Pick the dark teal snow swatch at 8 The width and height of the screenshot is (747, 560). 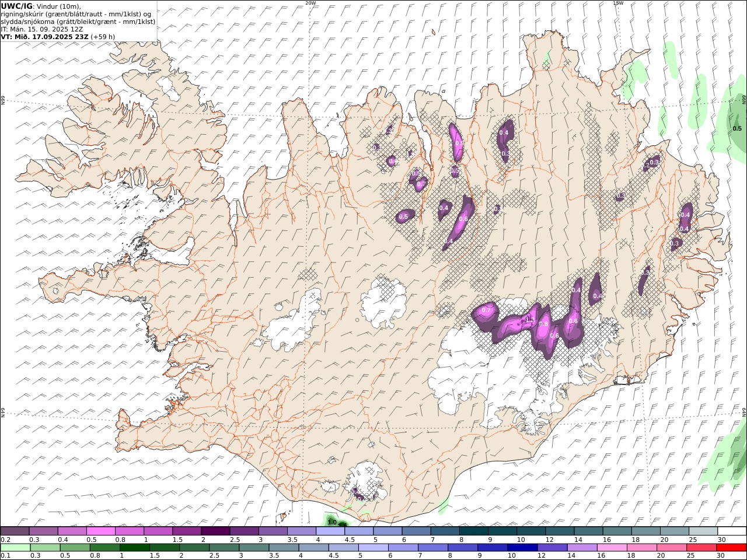click(473, 531)
